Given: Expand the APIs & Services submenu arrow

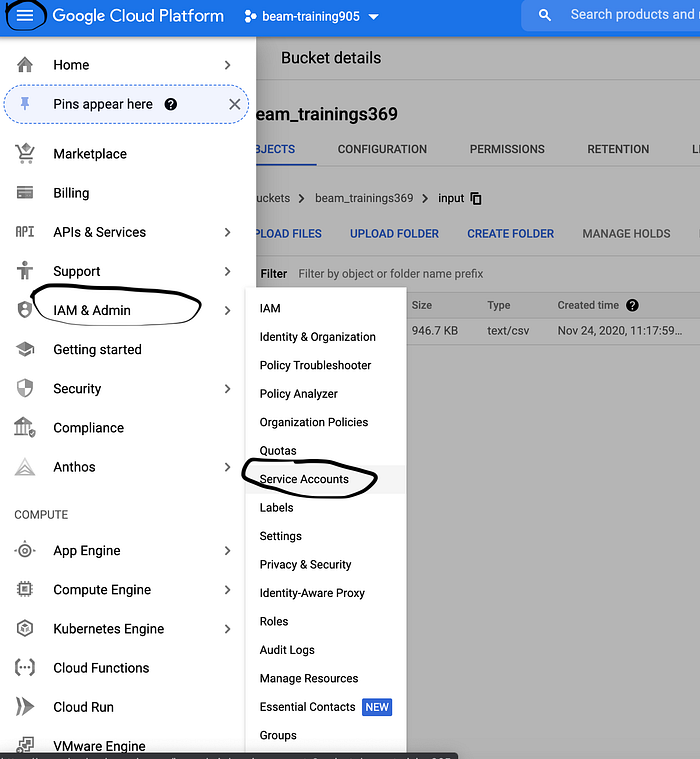Looking at the screenshot, I should point(228,232).
